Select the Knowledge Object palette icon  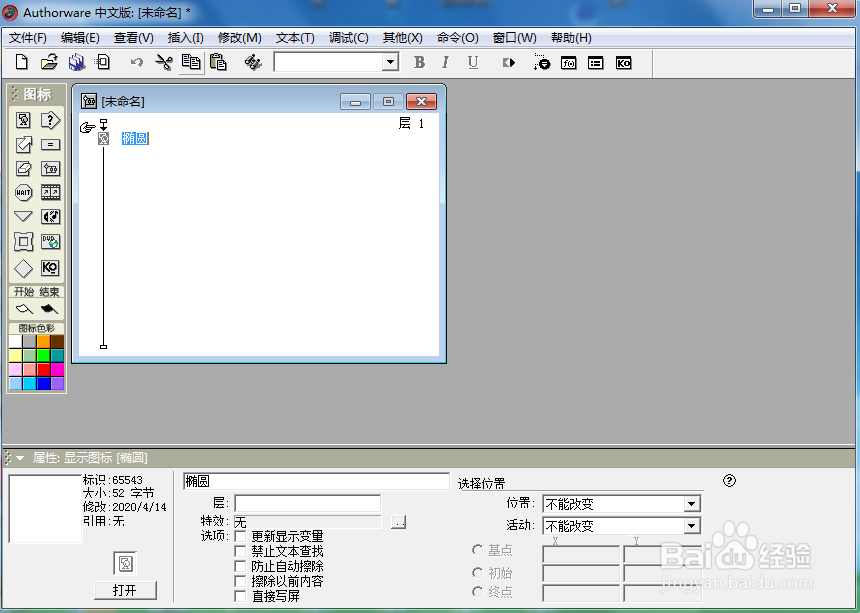click(x=50, y=268)
